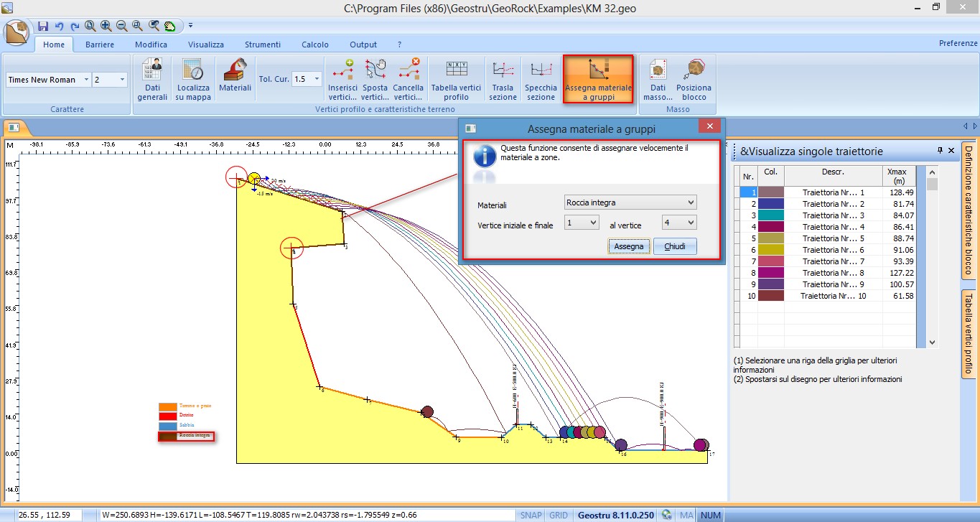The width and height of the screenshot is (980, 522).
Task: Switch to the Calcolo tab
Action: click(315, 45)
